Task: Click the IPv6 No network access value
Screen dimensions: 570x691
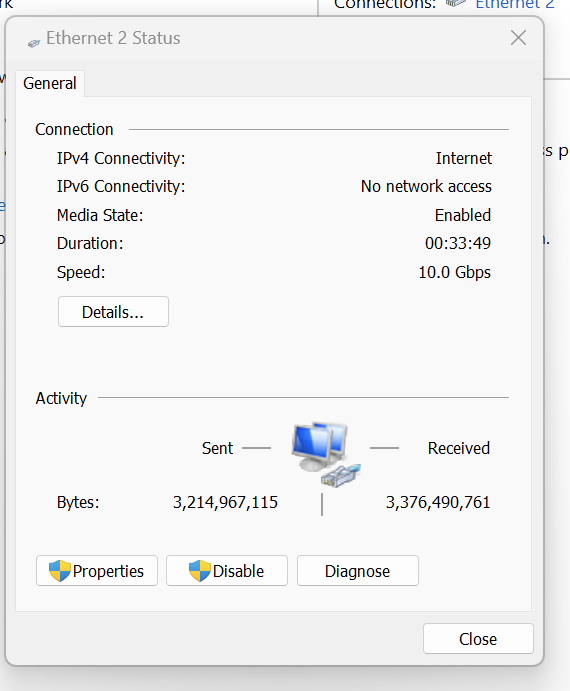Action: 426,186
